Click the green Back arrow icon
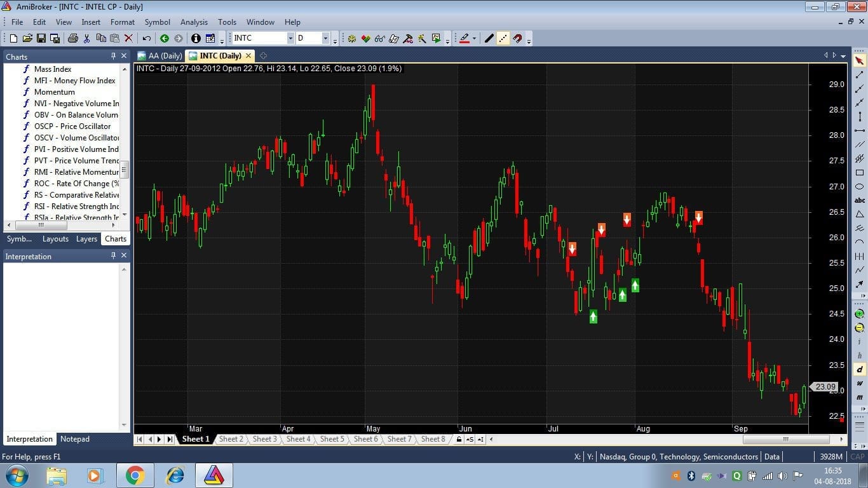Image resolution: width=868 pixels, height=488 pixels. click(164, 38)
